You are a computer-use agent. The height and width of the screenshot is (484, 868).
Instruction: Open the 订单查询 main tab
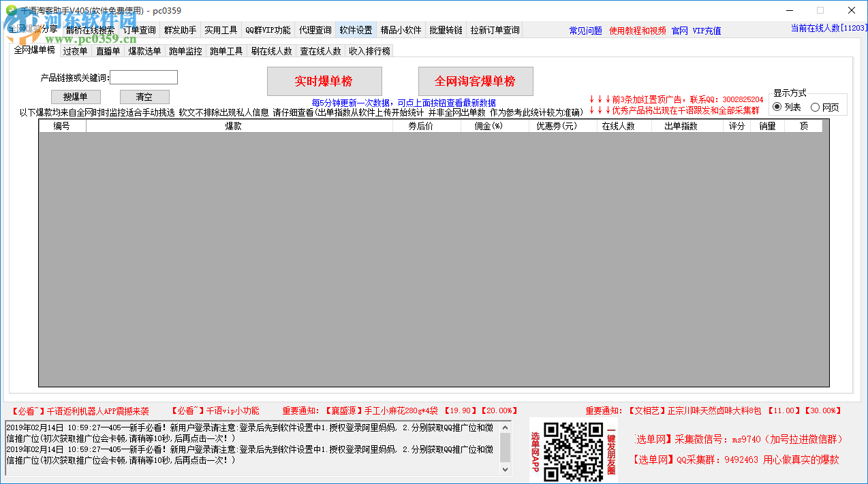(x=139, y=30)
